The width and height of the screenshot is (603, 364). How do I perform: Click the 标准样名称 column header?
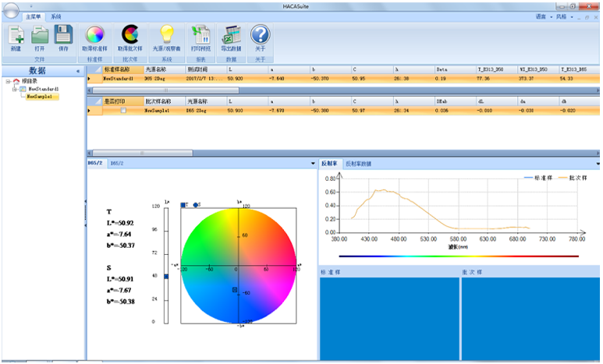[123, 69]
